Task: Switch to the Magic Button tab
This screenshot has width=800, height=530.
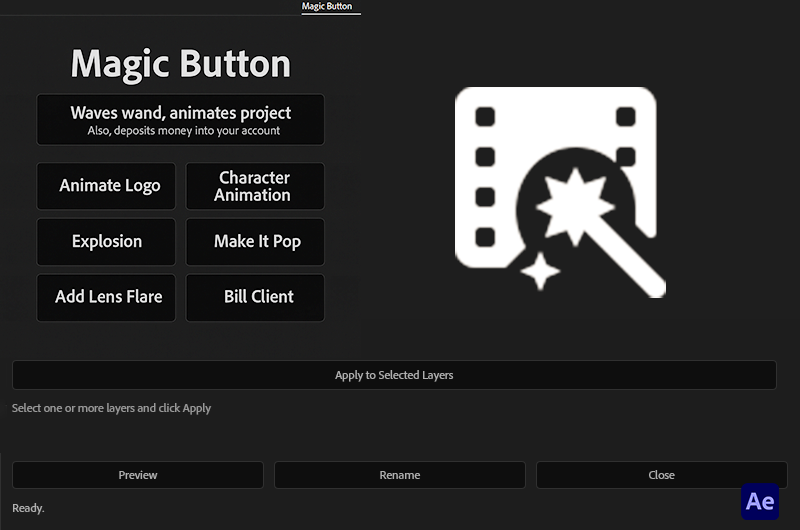Action: click(327, 7)
